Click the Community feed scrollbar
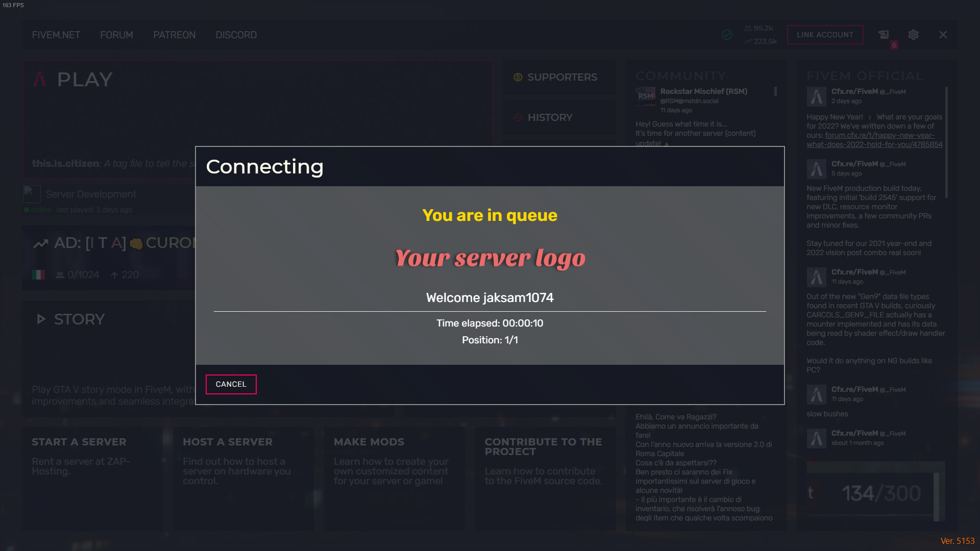 (x=775, y=91)
